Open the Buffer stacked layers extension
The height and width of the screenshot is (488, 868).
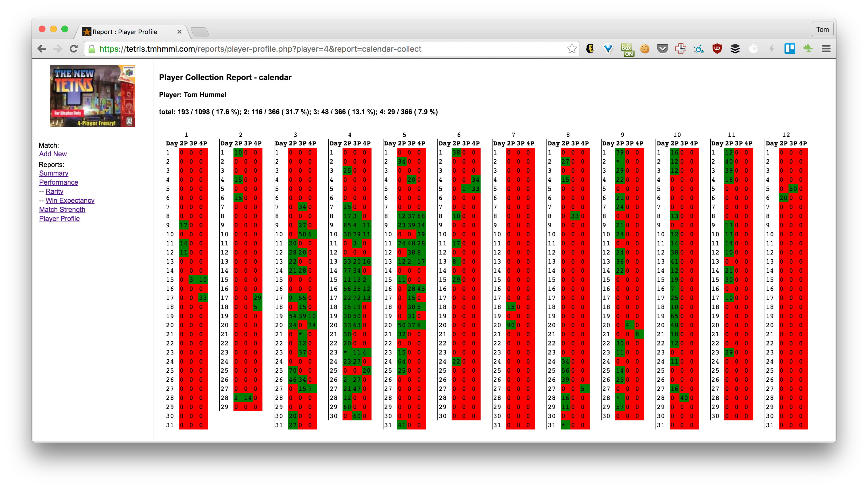pyautogui.click(x=735, y=49)
